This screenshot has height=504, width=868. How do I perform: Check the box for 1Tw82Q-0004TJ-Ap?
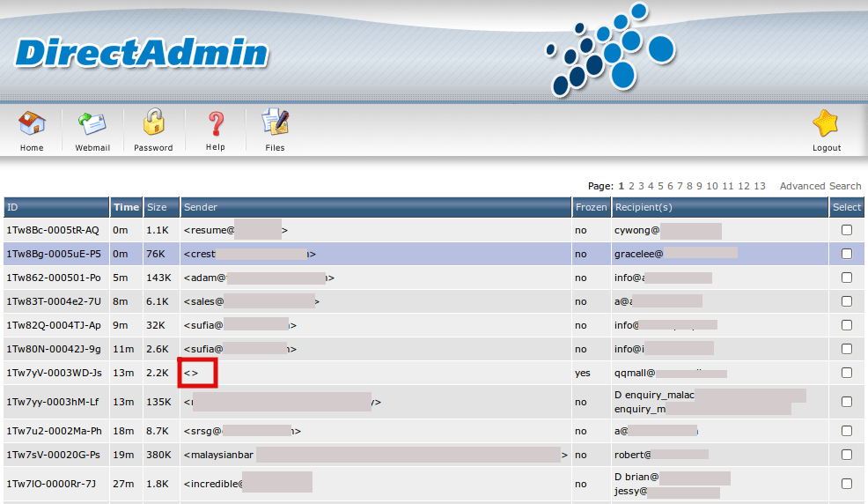point(846,325)
